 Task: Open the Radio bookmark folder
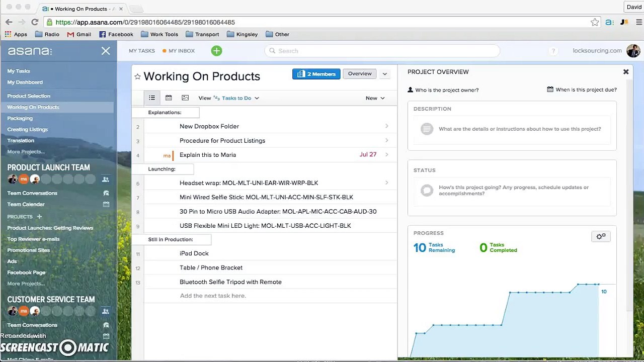click(47, 34)
